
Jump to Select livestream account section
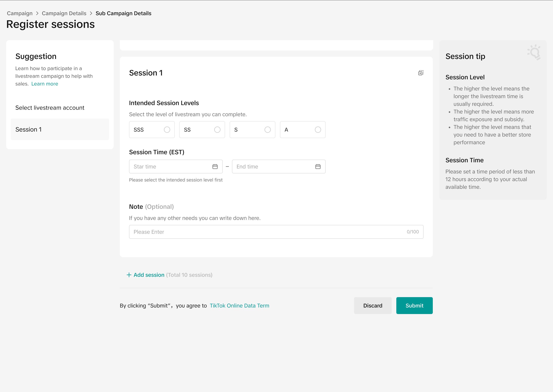(x=50, y=108)
